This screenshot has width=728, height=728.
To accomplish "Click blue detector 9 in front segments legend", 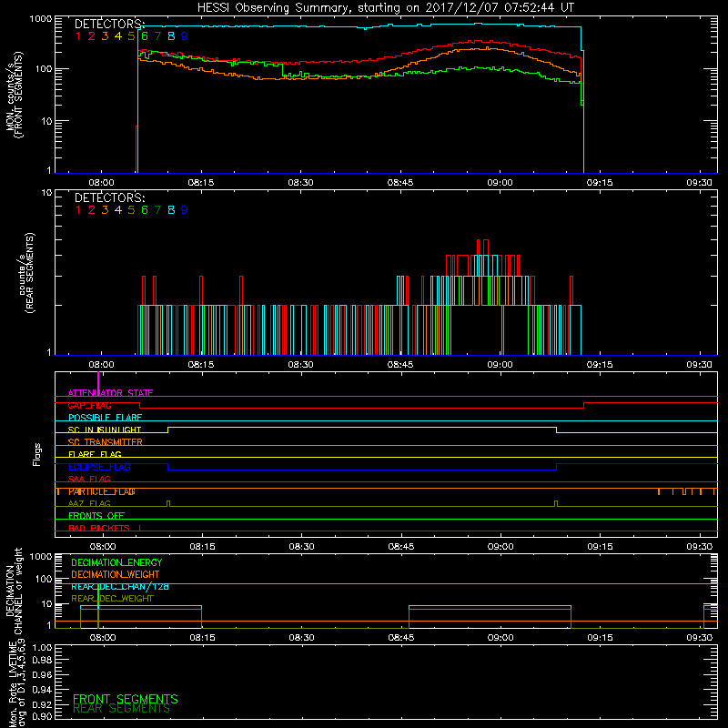I will (185, 36).
